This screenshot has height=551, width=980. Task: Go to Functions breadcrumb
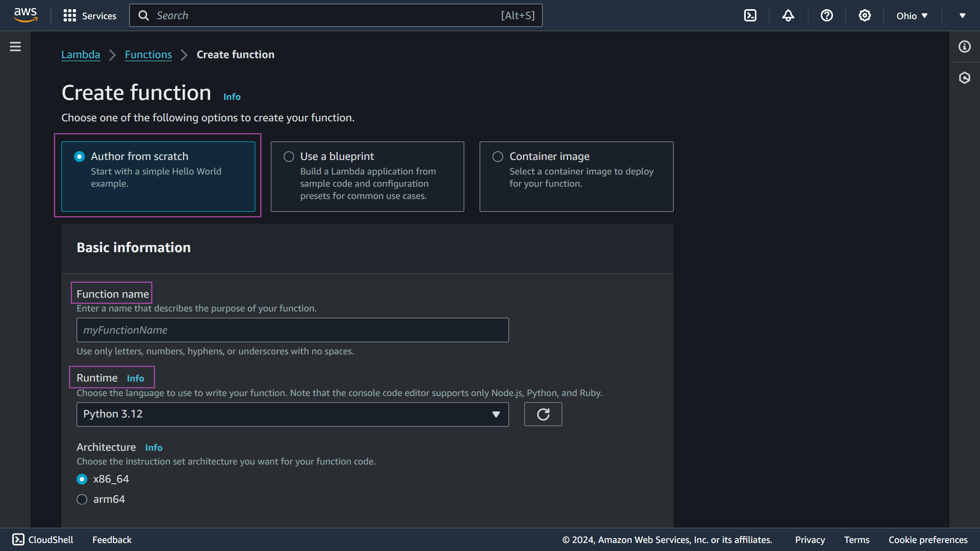[149, 55]
